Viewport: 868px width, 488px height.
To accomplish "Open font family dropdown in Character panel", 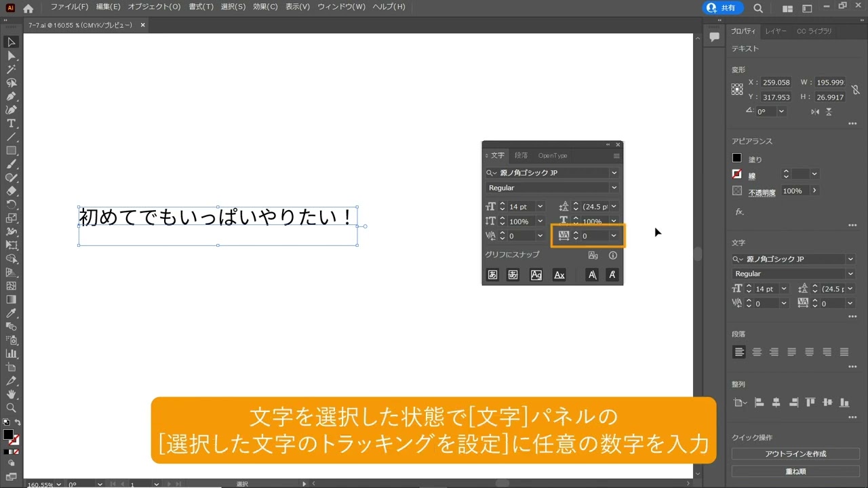I will click(x=614, y=173).
